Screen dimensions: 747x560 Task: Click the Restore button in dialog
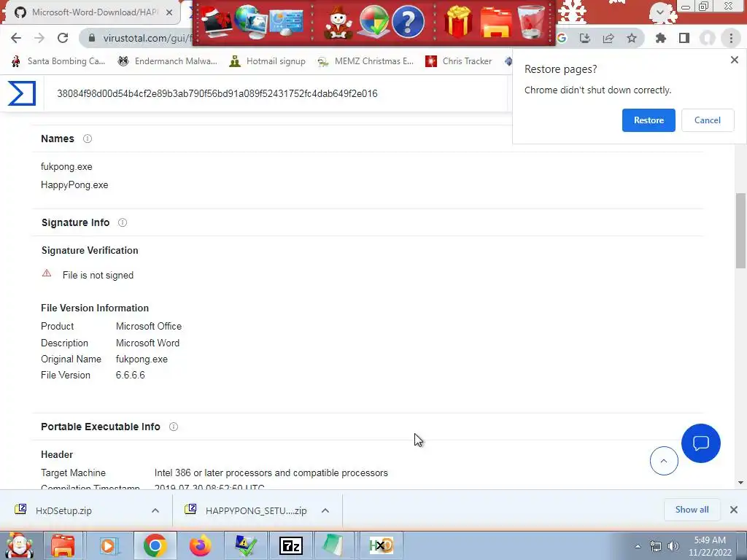(649, 120)
